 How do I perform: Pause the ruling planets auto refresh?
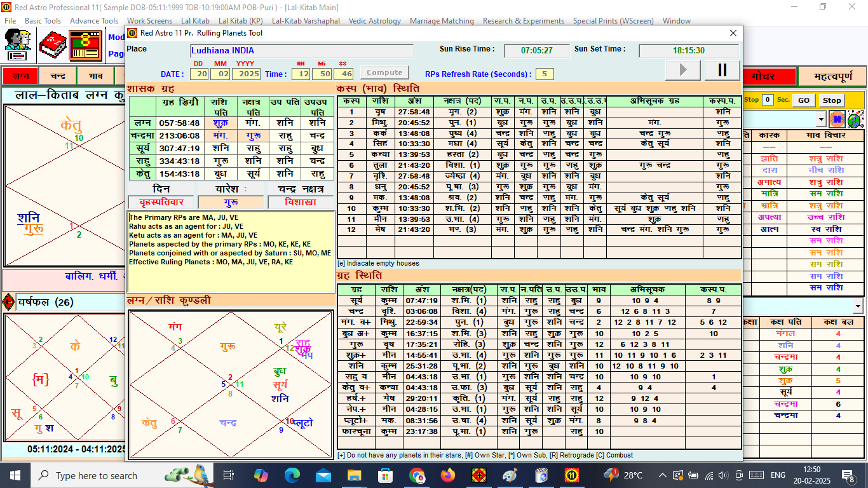point(722,70)
